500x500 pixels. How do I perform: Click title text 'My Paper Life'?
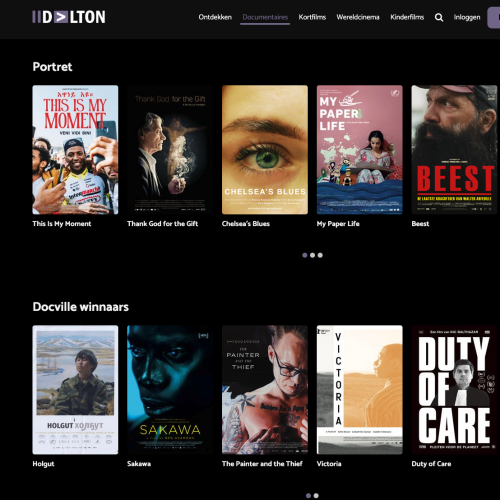point(338,224)
